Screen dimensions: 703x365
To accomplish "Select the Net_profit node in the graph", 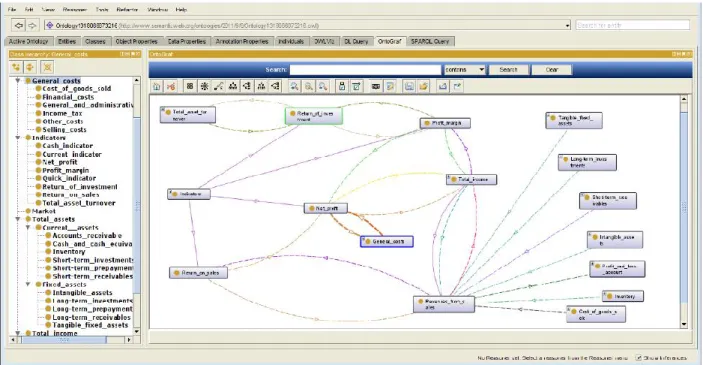I will pos(326,209).
